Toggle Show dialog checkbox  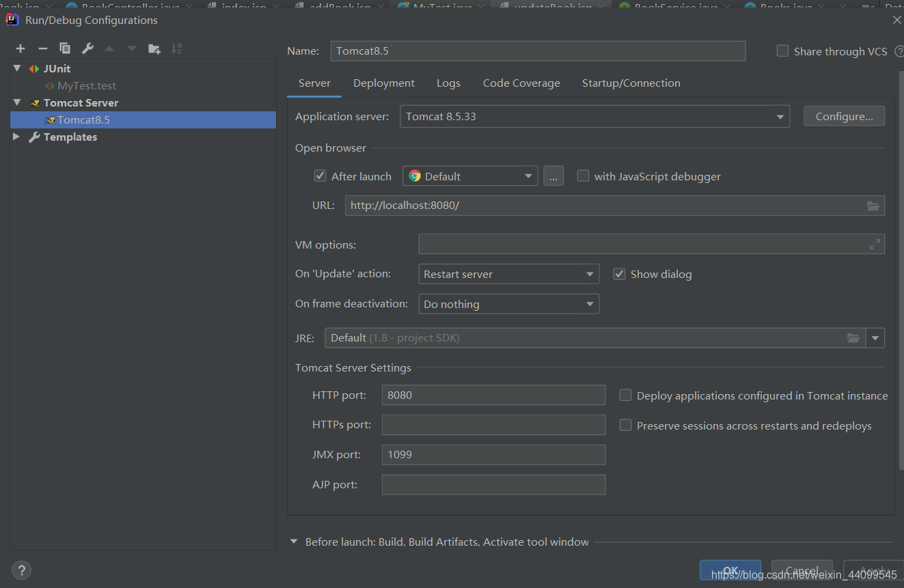pyautogui.click(x=619, y=274)
